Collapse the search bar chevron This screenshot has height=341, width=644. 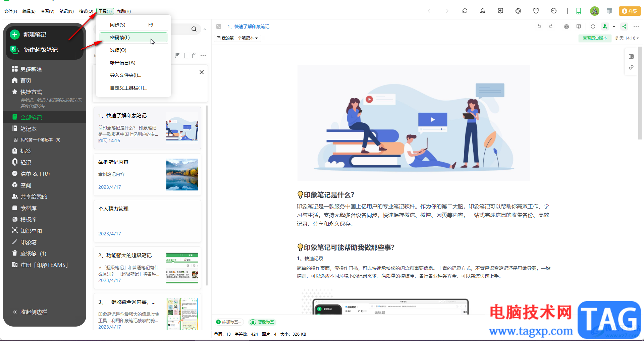pyautogui.click(x=205, y=29)
